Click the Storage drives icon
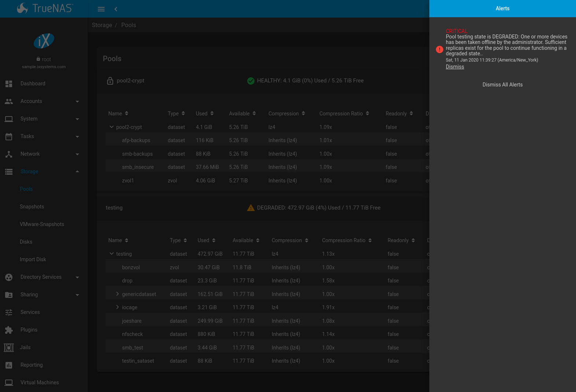This screenshot has width=576, height=392. [x=9, y=171]
